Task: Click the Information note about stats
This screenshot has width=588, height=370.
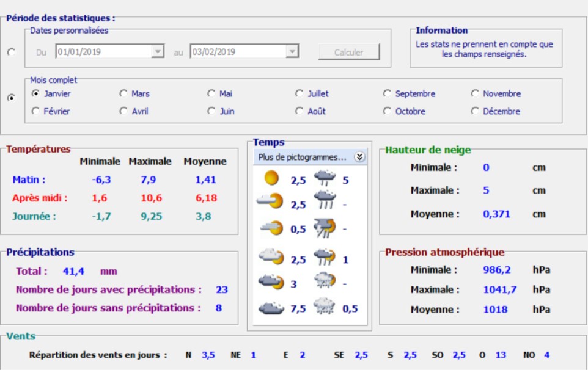Action: tap(484, 49)
